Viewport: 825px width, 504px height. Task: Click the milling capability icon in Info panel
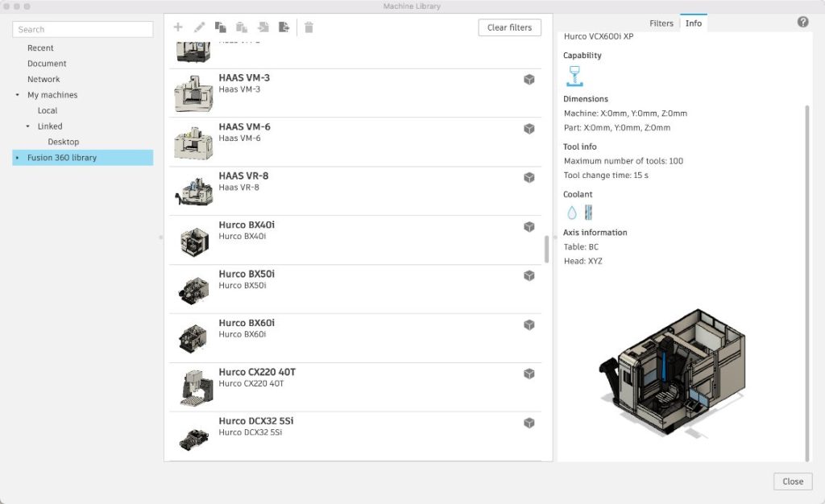point(574,73)
